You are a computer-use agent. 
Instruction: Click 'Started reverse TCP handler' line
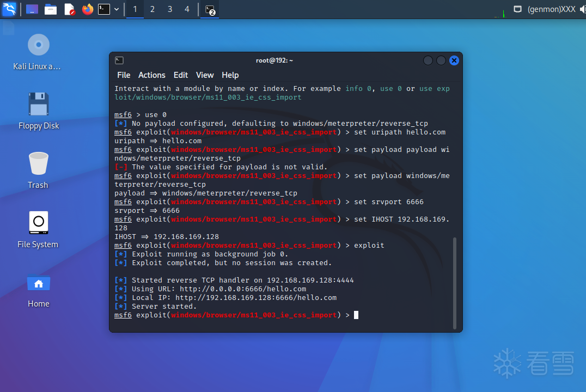click(x=234, y=280)
